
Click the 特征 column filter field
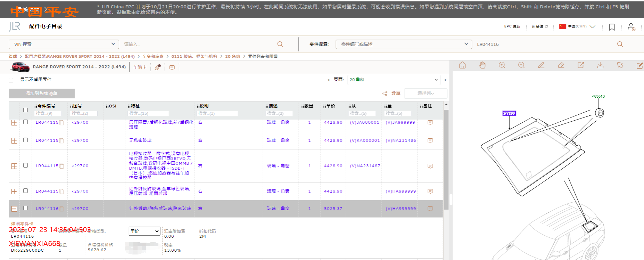pyautogui.click(x=148, y=113)
